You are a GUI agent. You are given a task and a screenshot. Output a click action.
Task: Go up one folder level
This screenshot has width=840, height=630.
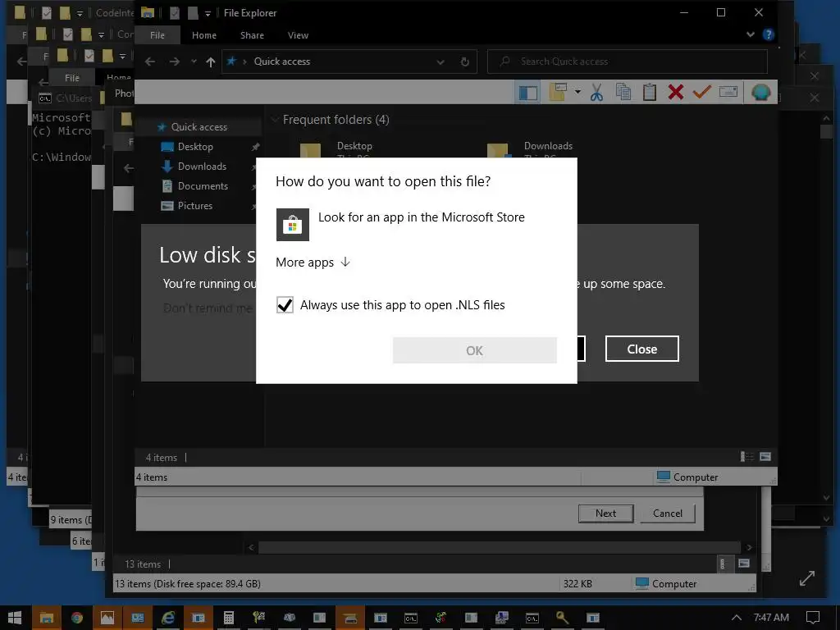(211, 62)
